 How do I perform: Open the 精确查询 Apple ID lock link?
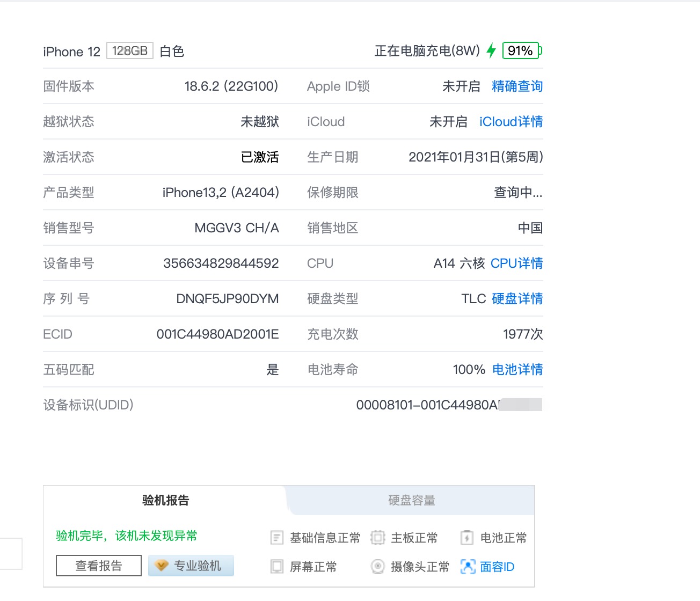pyautogui.click(x=517, y=86)
